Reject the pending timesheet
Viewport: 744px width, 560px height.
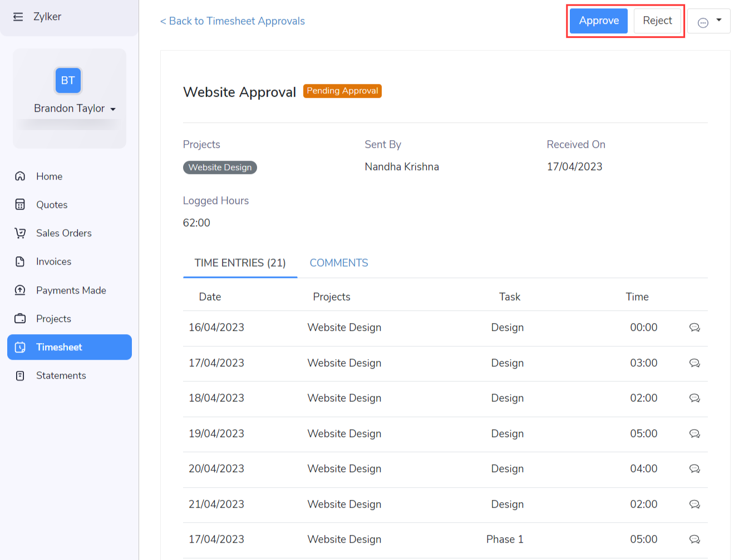click(x=658, y=21)
